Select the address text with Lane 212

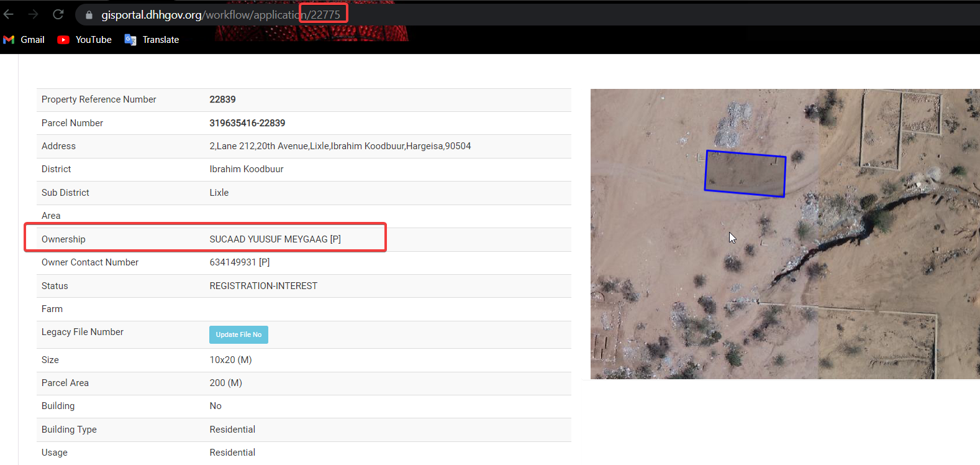pos(340,146)
